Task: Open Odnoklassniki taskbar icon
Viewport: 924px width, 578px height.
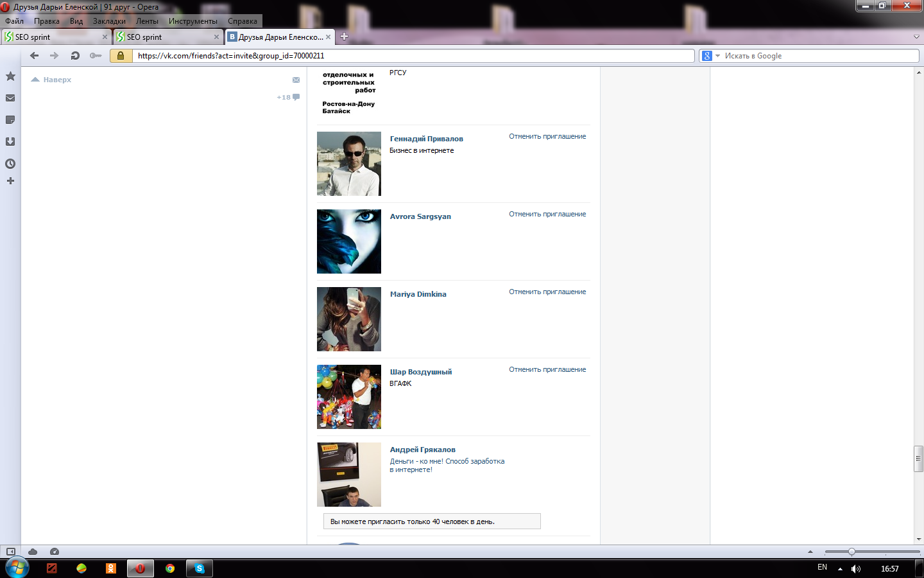Action: (x=111, y=568)
